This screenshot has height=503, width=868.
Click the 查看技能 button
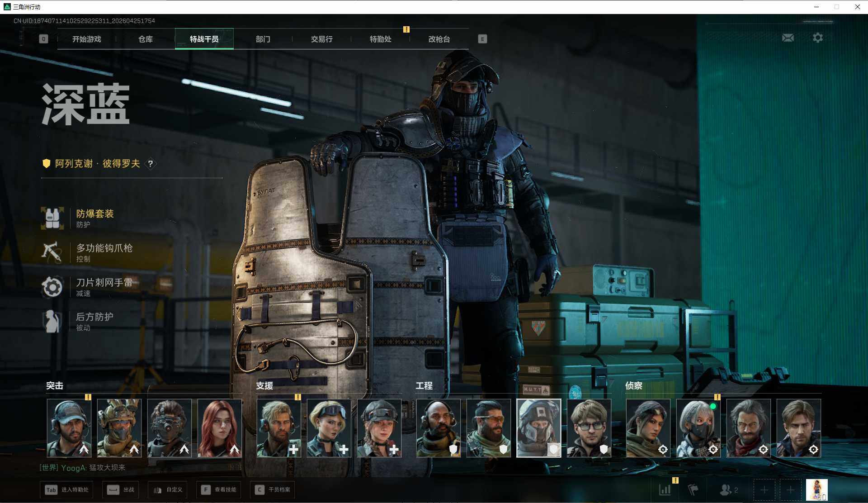(x=220, y=489)
